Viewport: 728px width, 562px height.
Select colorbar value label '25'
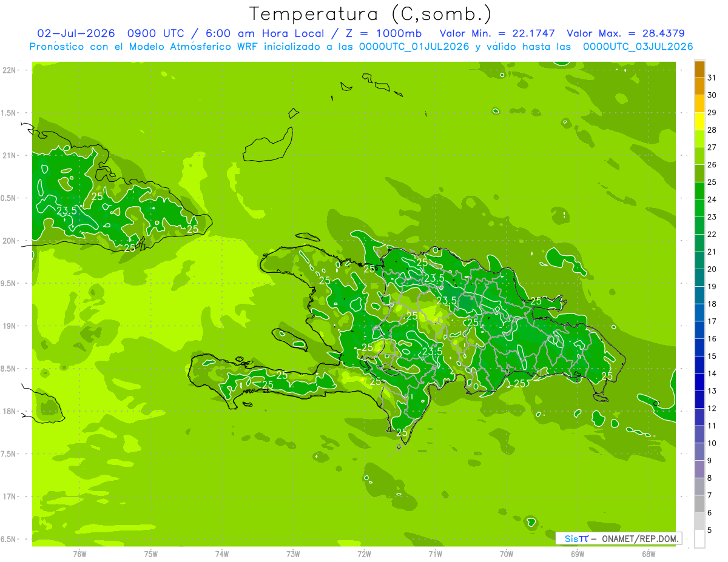712,182
